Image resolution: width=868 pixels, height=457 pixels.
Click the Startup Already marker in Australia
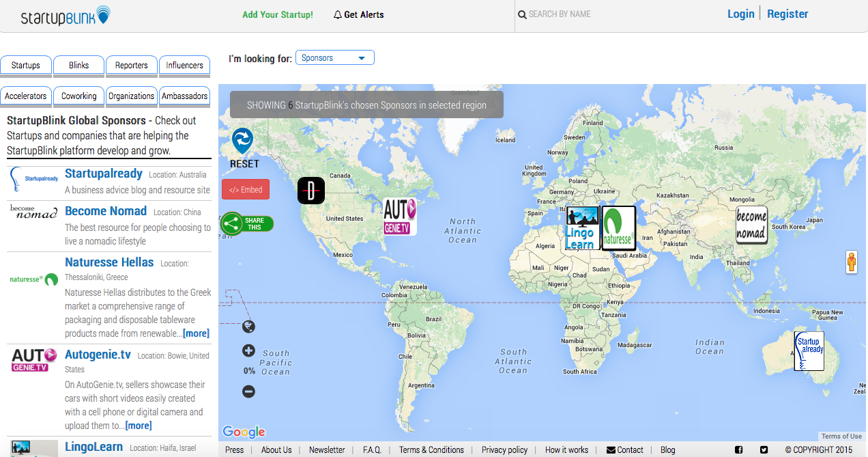809,350
